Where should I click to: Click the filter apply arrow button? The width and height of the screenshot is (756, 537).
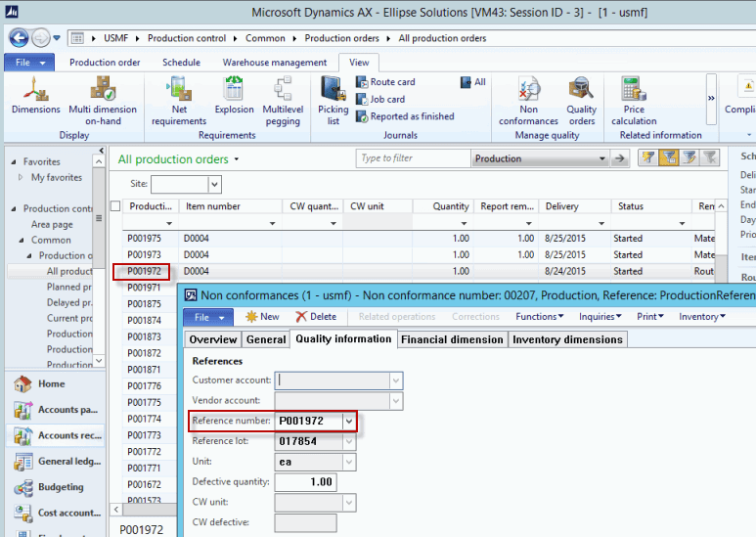click(620, 158)
